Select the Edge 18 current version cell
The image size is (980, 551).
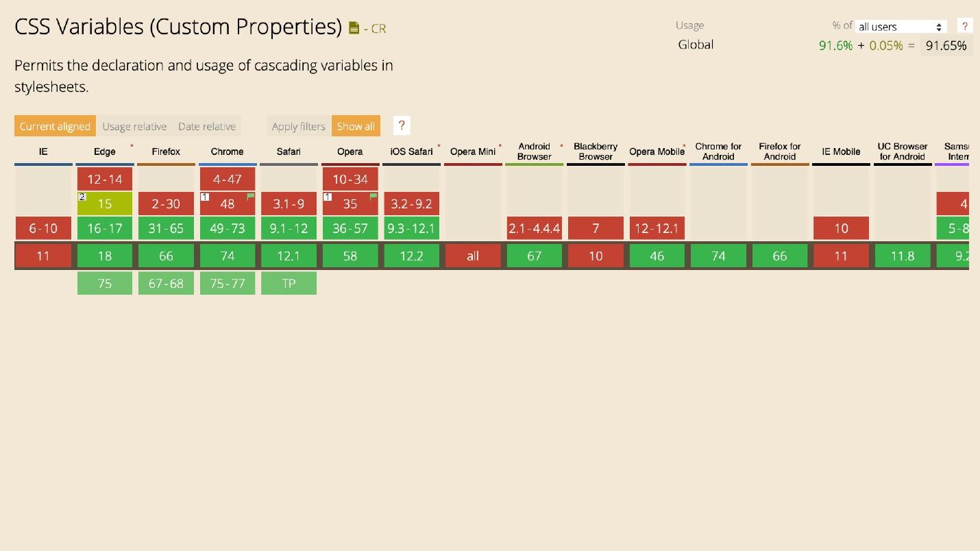[x=105, y=256]
